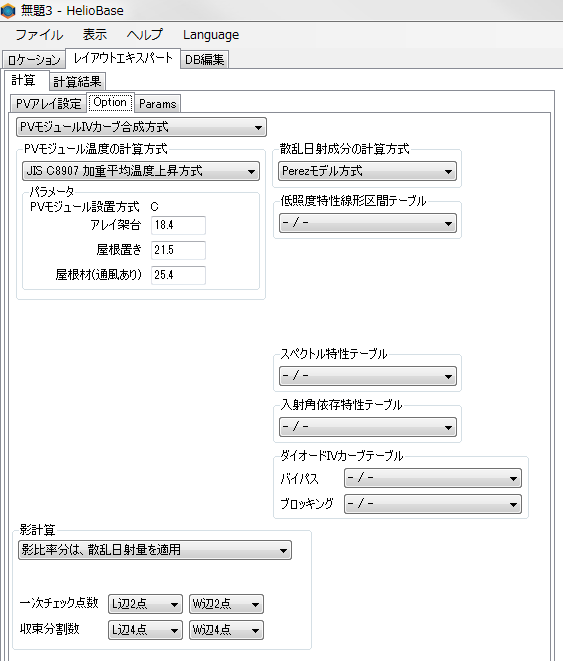
Task: Click the HelioBase app icon in title bar
Action: [8, 11]
